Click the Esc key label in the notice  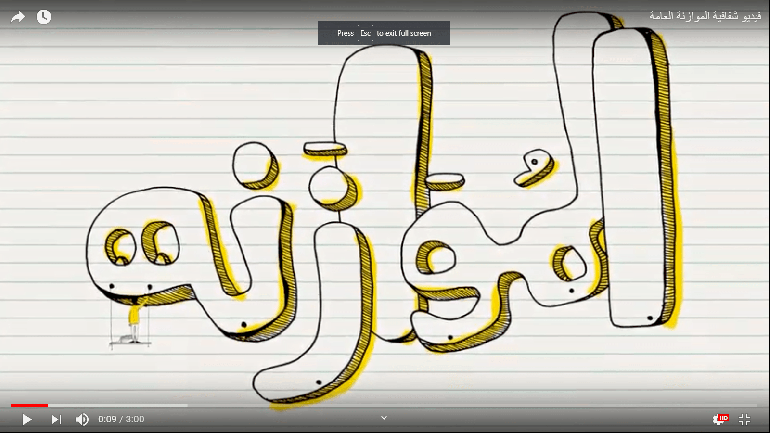click(x=366, y=33)
